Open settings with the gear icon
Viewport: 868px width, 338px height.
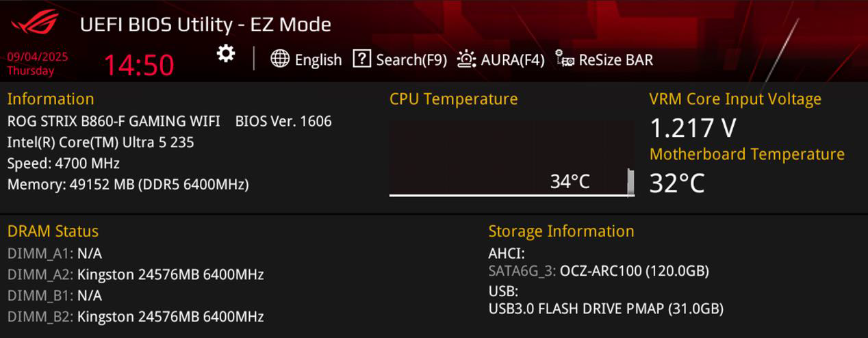226,54
